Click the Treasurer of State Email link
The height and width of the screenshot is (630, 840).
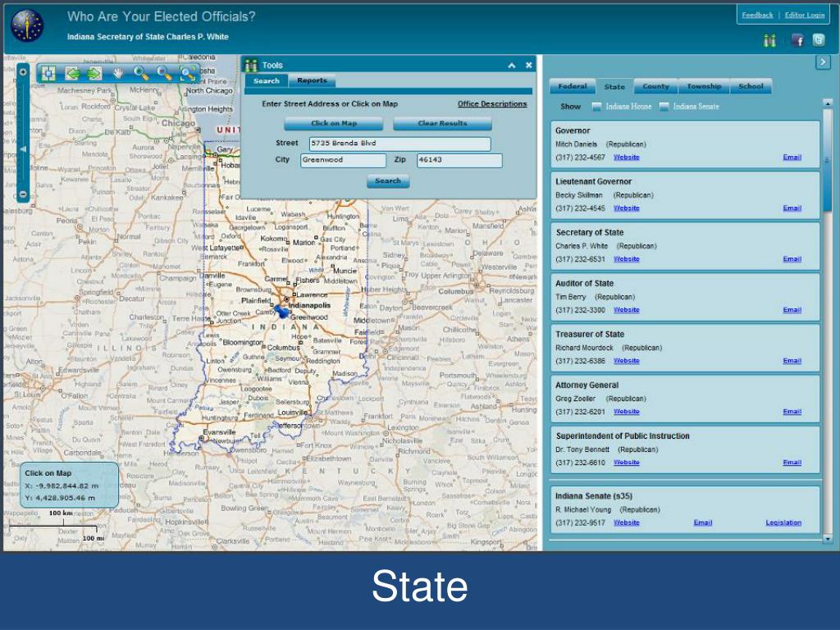(x=792, y=361)
